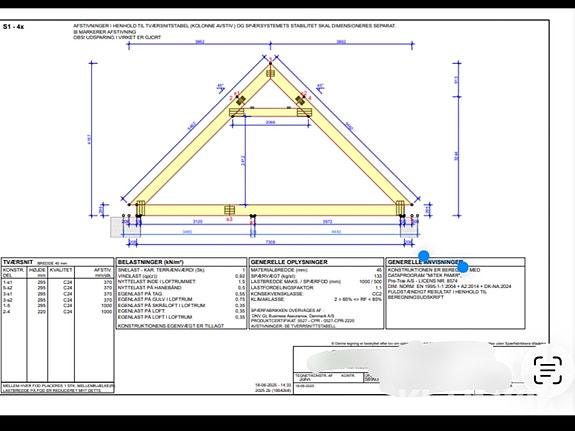Click the left collar tie nail plate

click(x=237, y=112)
